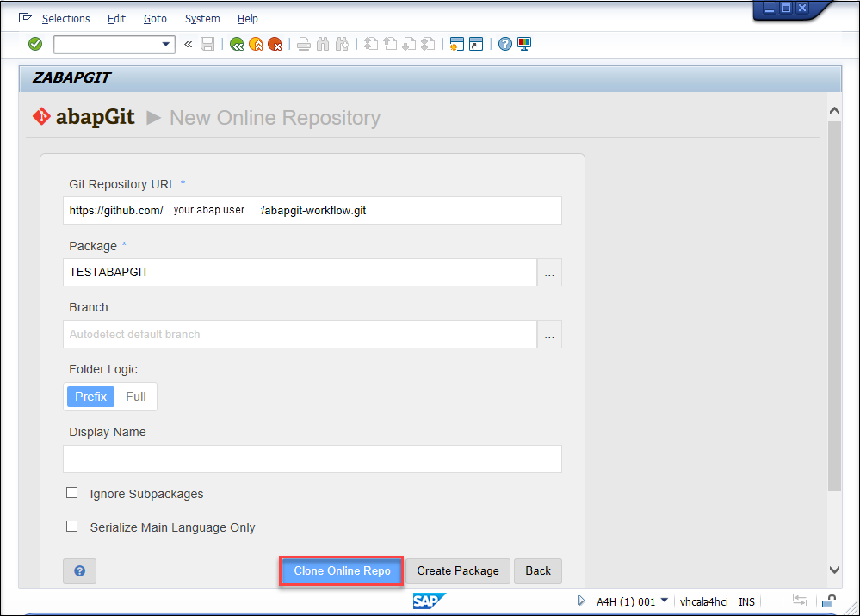Click the abapGit title text link
The image size is (860, 616).
click(x=95, y=117)
